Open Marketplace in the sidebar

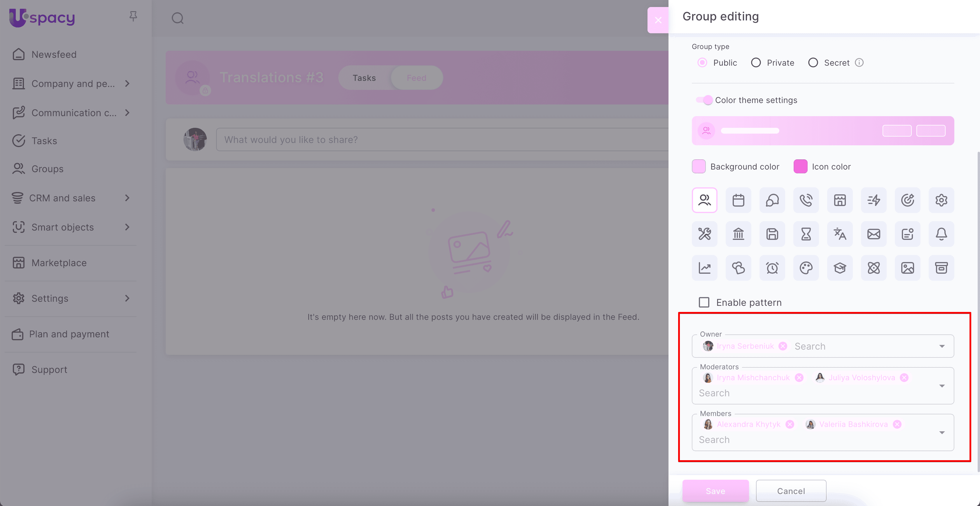point(59,263)
